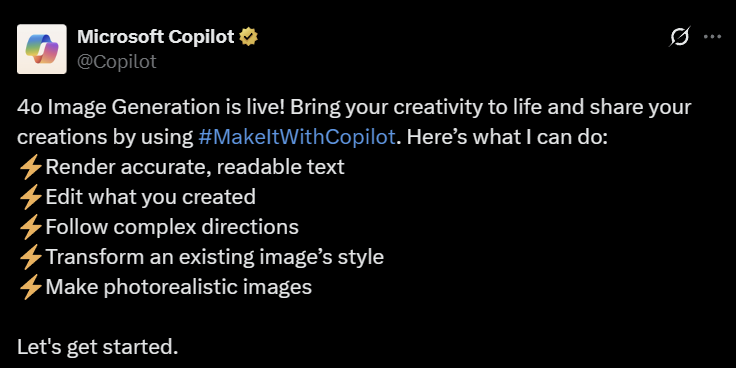Click lightning emoji beside Make photorealistic images
The image size is (736, 368).
click(31, 288)
